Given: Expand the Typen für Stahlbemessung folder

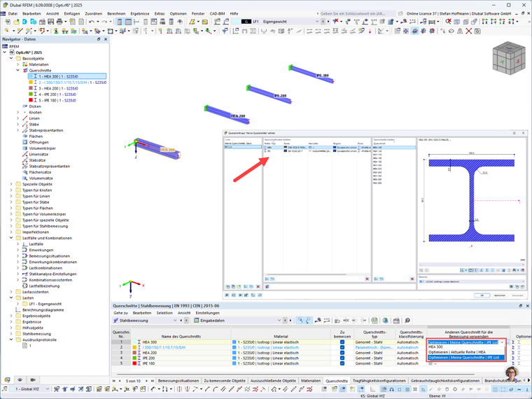Looking at the screenshot, I should click(x=11, y=226).
